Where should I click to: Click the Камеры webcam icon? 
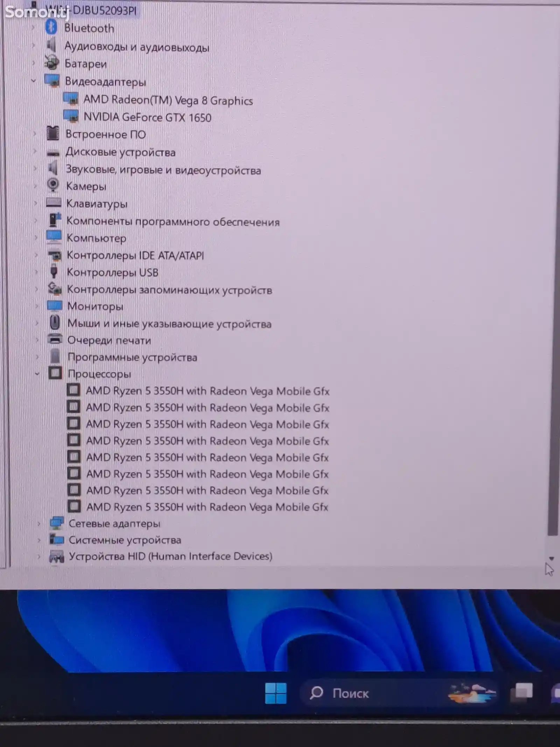click(53, 185)
